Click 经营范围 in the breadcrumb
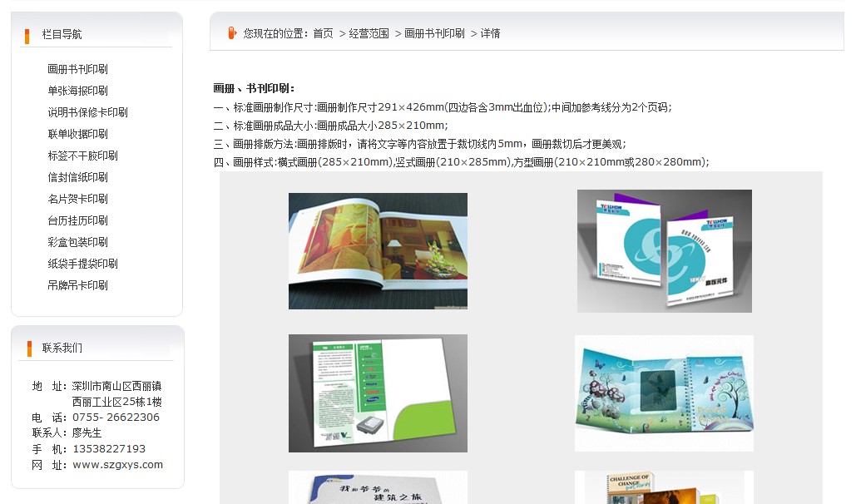The width and height of the screenshot is (856, 504). tap(369, 33)
